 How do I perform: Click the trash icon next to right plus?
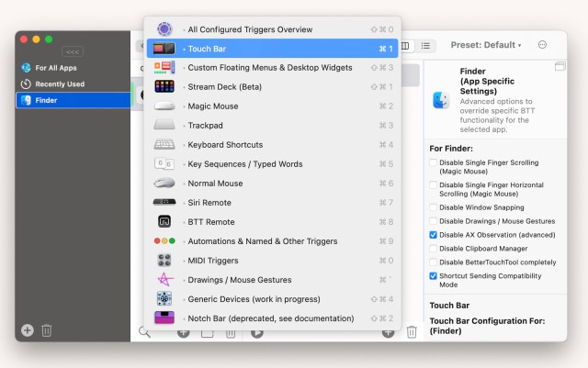[412, 332]
